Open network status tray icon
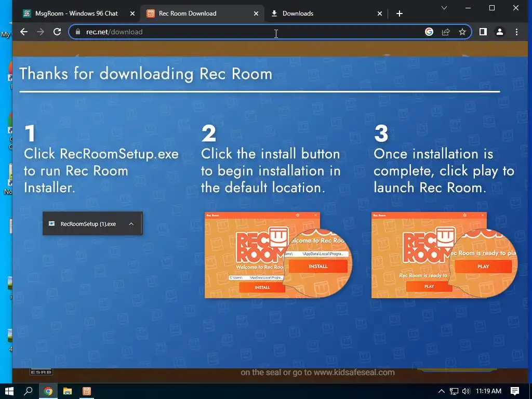The height and width of the screenshot is (399, 532). click(x=454, y=391)
